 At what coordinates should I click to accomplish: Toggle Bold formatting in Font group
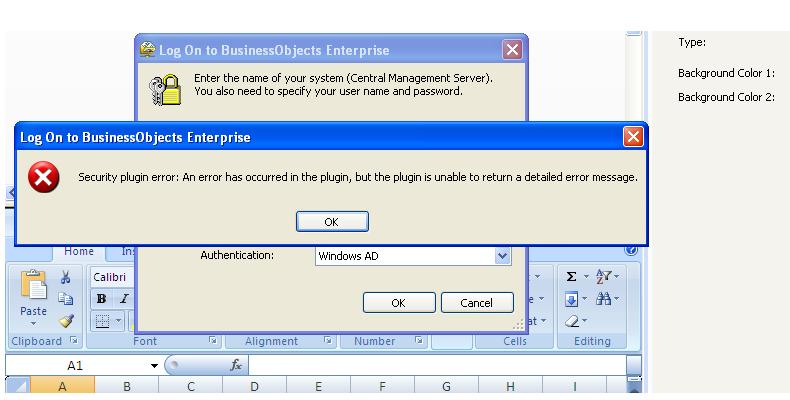click(x=101, y=299)
